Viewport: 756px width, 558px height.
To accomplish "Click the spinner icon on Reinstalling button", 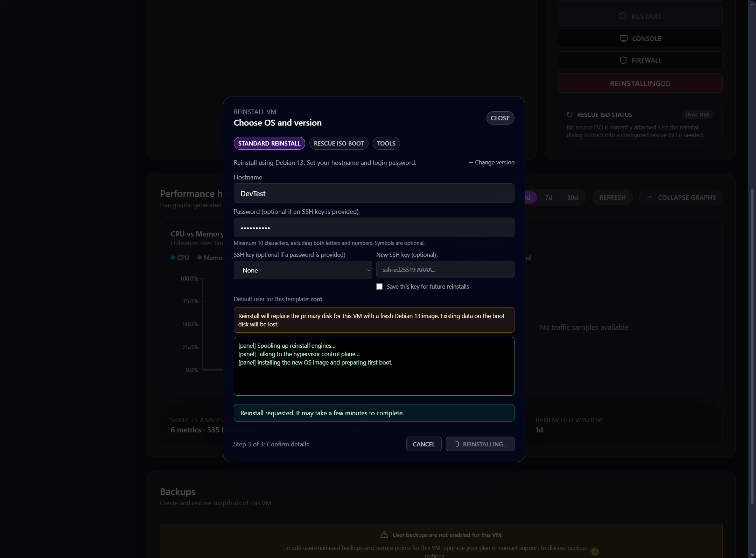I will pos(457,444).
